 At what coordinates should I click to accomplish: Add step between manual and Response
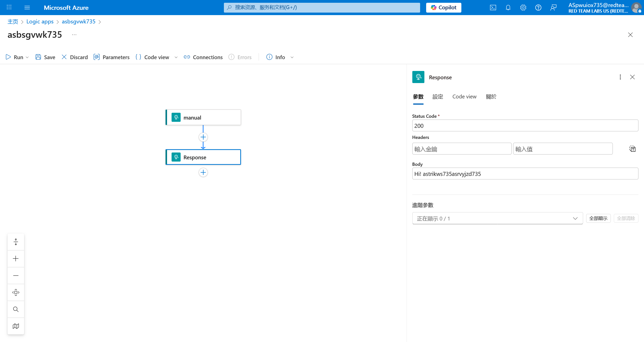pos(203,137)
